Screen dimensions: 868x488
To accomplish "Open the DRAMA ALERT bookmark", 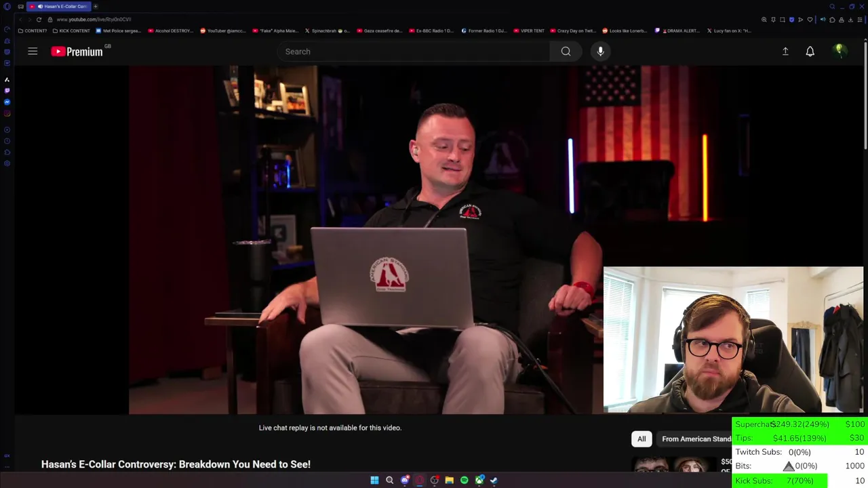I will pyautogui.click(x=677, y=30).
